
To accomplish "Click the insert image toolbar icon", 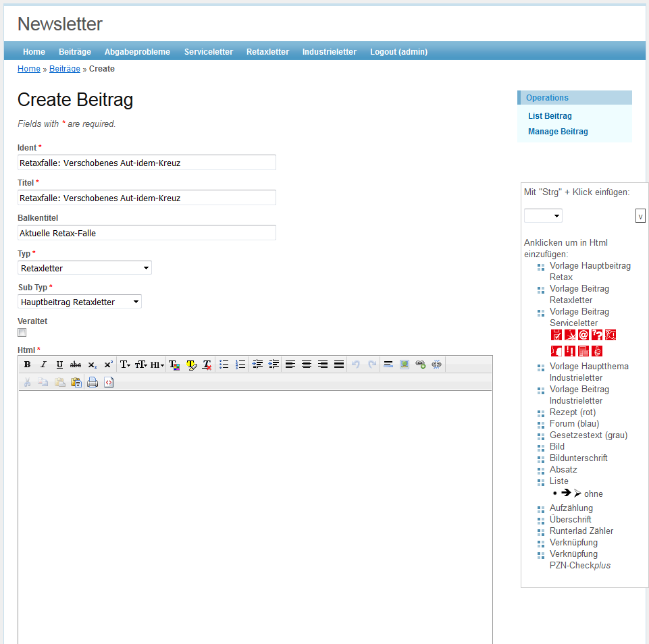I will click(x=405, y=365).
